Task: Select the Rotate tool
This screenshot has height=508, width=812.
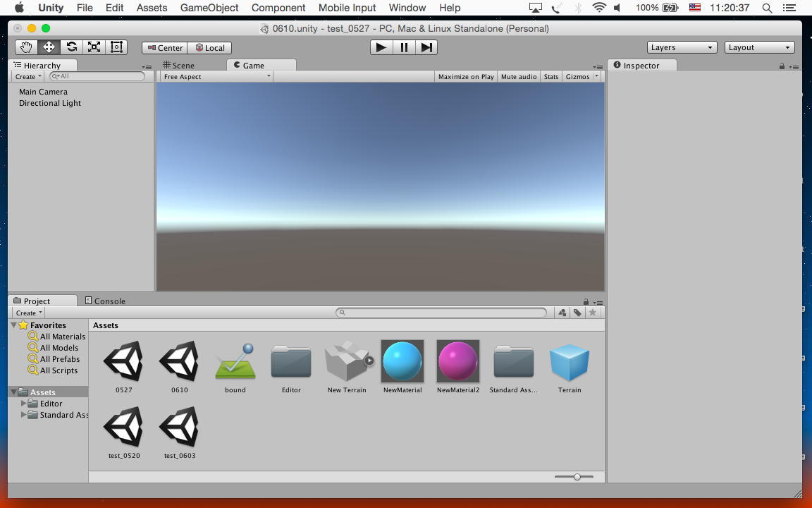Action: tap(71, 47)
